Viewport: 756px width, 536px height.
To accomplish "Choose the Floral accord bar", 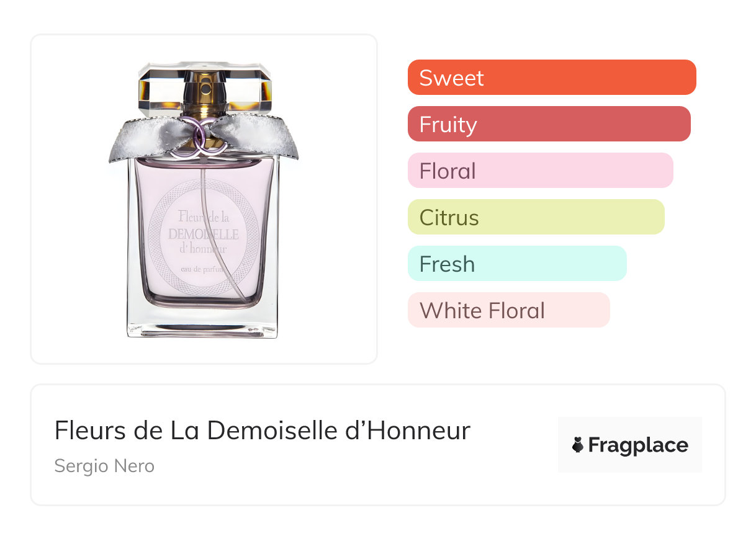I will (540, 171).
